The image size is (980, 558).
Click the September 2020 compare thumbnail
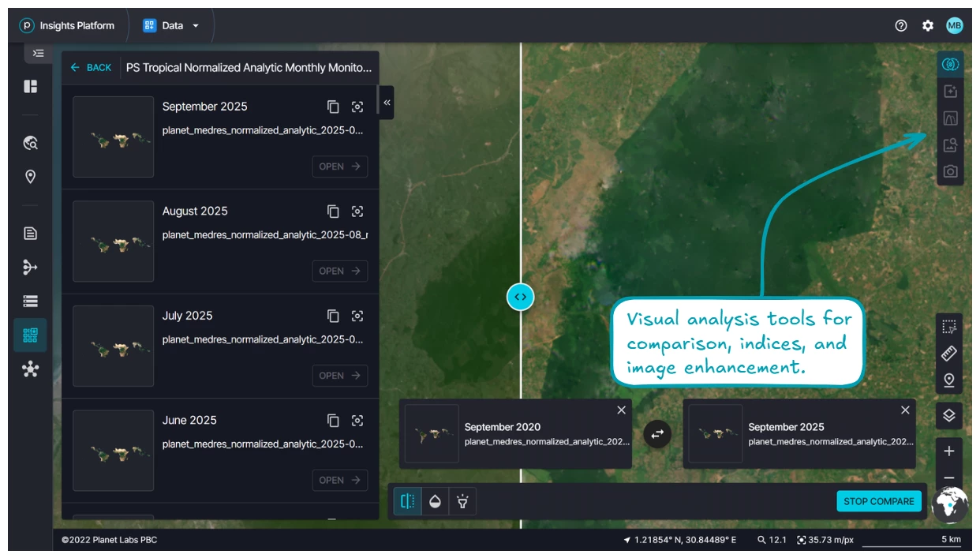(432, 434)
